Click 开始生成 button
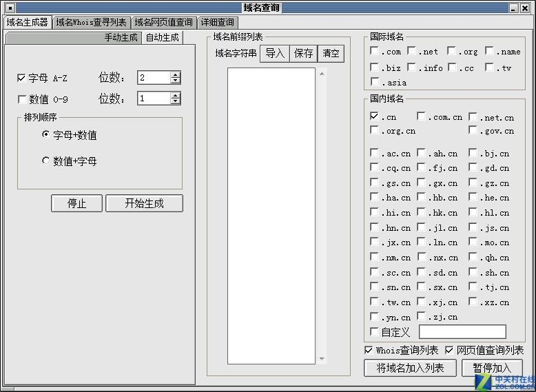The image size is (536, 392). point(144,203)
